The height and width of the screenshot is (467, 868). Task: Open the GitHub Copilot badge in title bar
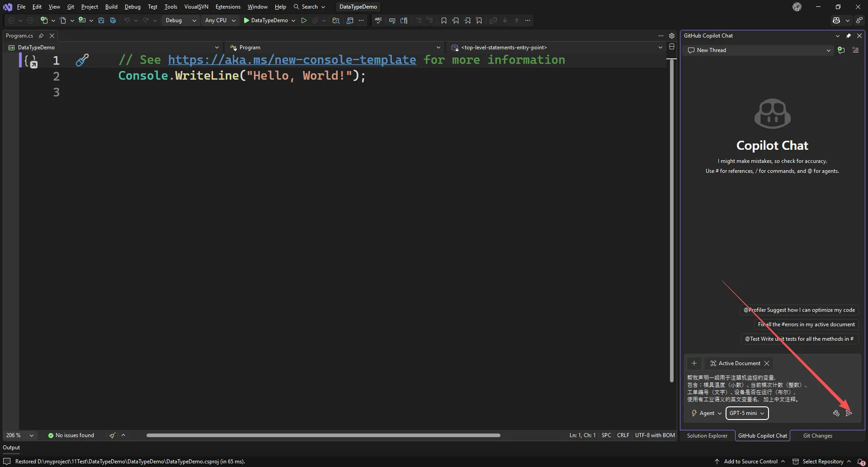tap(836, 20)
